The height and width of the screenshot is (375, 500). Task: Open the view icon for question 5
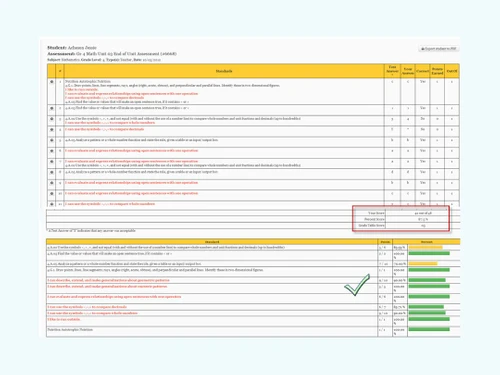52,140
